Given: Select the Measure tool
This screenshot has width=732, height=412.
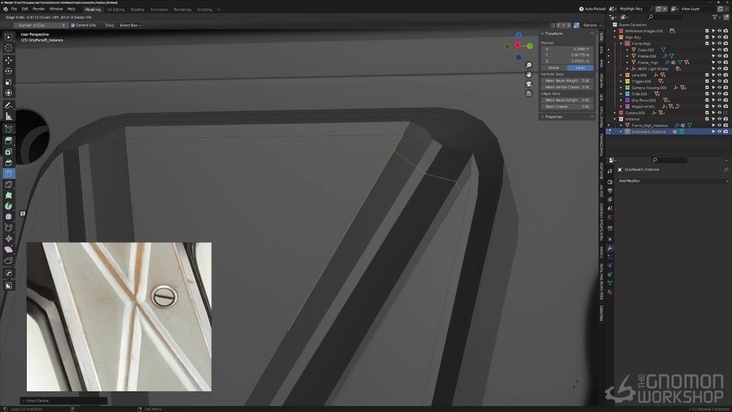Looking at the screenshot, I should (x=8, y=116).
